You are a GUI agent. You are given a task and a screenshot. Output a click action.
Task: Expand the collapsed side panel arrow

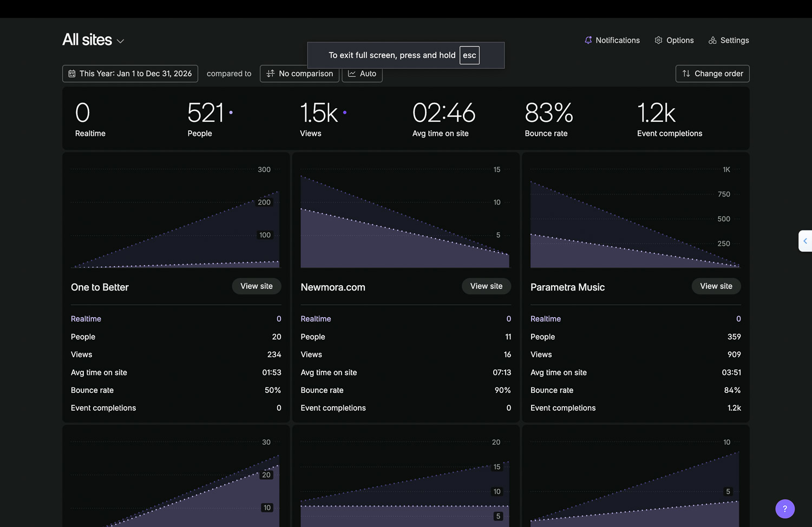point(805,241)
